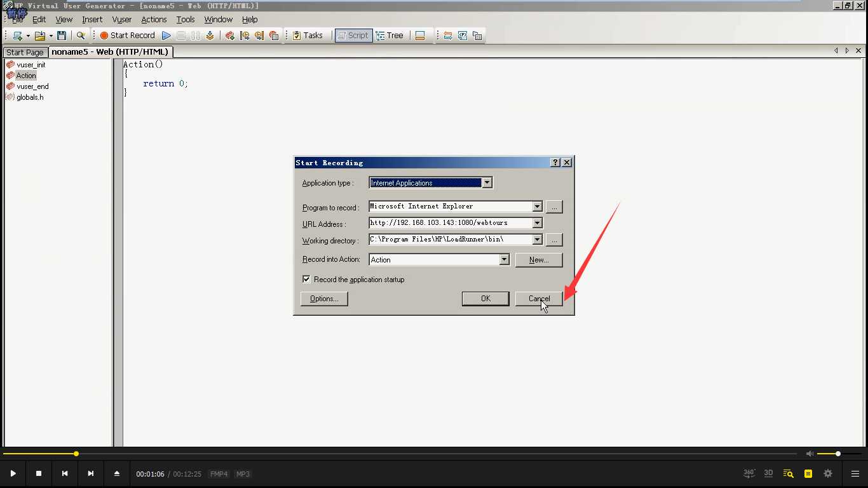Click the two-arrow icon after the output window icon

448,36
